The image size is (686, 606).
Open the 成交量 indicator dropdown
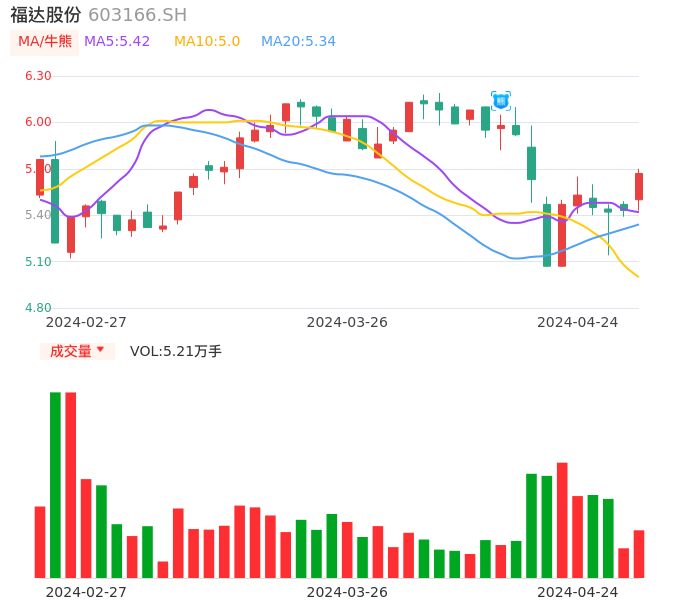77,351
